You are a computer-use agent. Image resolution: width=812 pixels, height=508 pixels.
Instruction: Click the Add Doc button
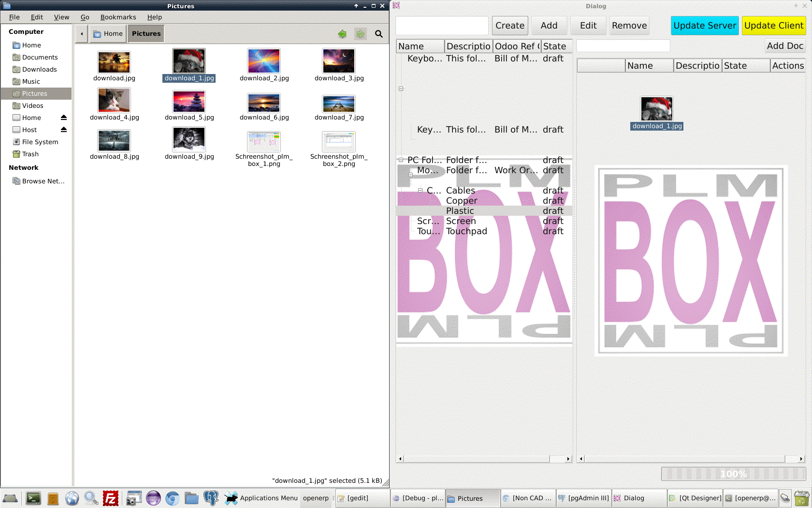[x=784, y=45]
